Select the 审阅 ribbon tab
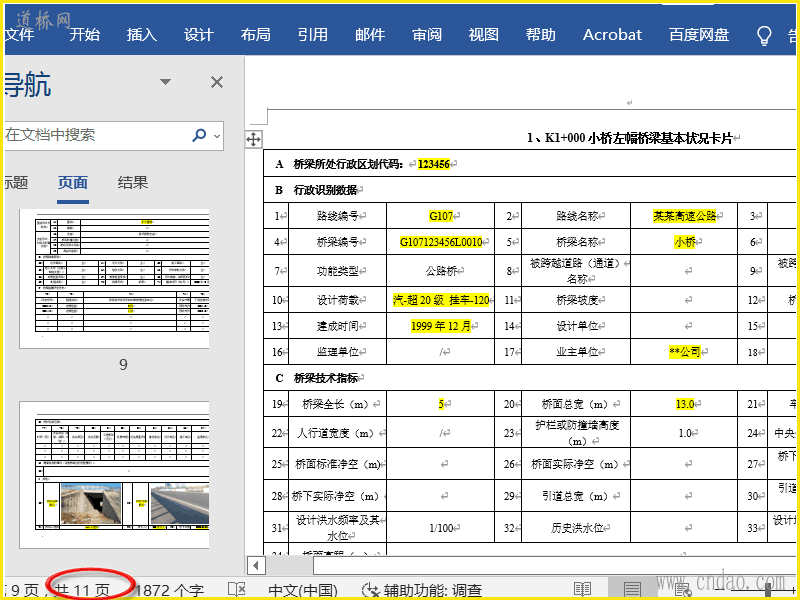This screenshot has width=800, height=600. (x=427, y=35)
